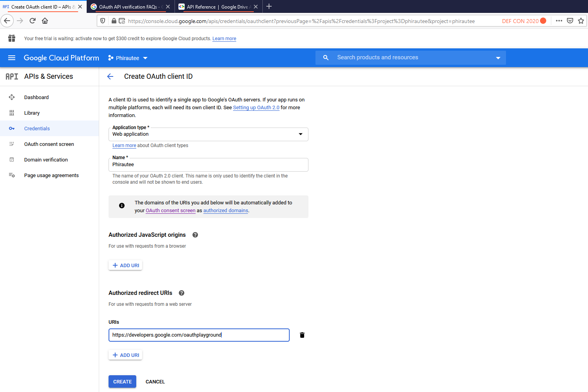Switch to the OAuth API verification FAQs tab

tap(131, 7)
